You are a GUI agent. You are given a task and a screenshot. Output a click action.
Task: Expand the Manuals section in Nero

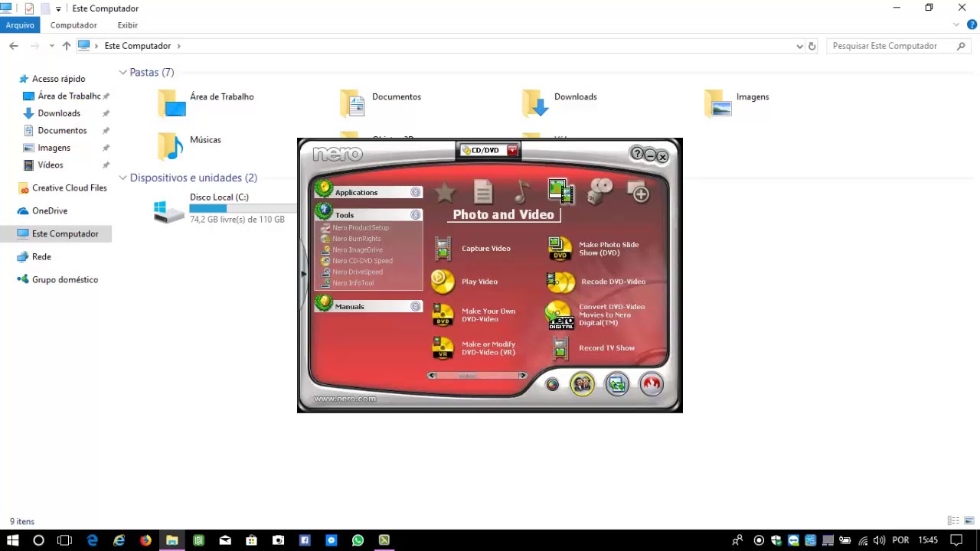coord(416,306)
